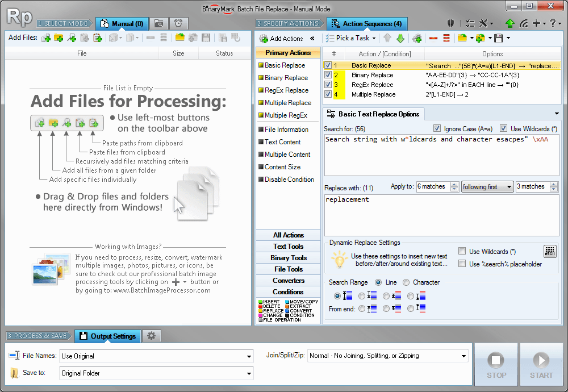This screenshot has width=568, height=392.
Task: Open save sequence dropdown arrow beside floppy icon
Action: click(x=508, y=38)
